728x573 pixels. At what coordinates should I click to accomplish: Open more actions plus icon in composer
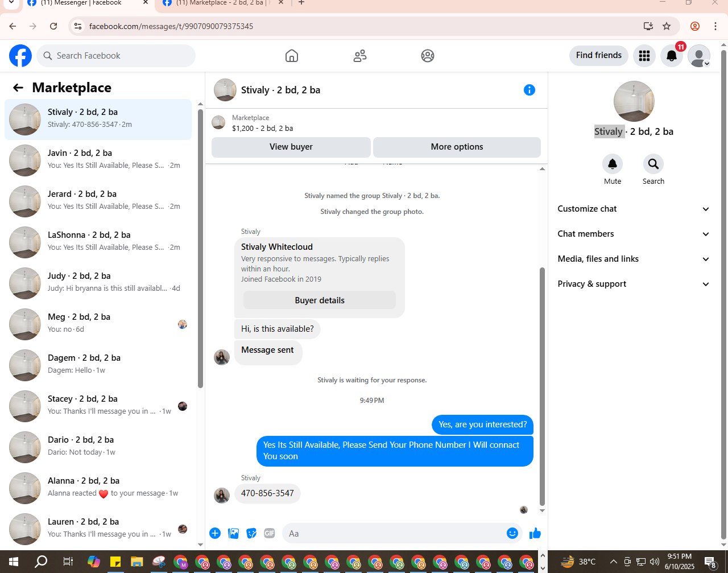tap(215, 533)
